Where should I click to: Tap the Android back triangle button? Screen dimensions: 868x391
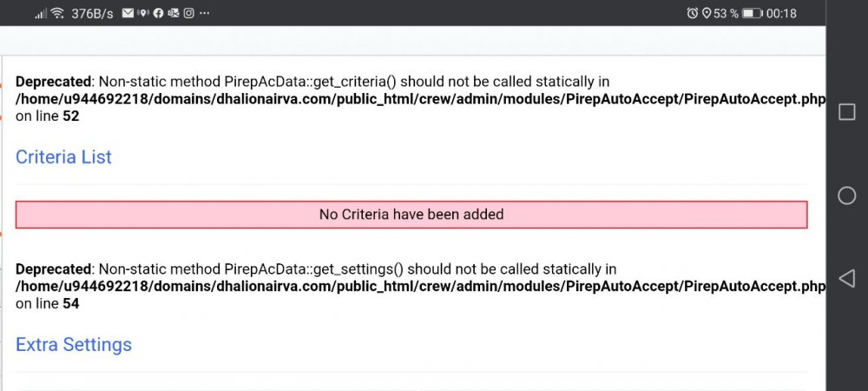[x=846, y=278]
